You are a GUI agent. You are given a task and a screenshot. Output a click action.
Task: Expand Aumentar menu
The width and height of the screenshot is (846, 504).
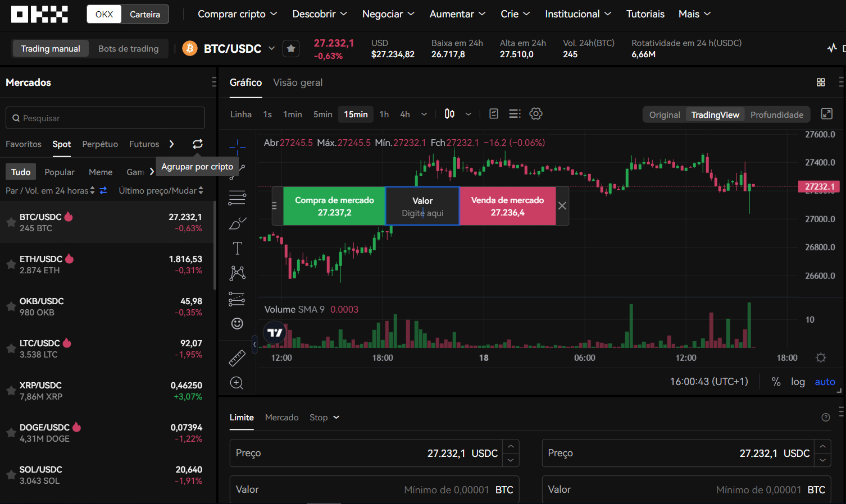(x=457, y=14)
